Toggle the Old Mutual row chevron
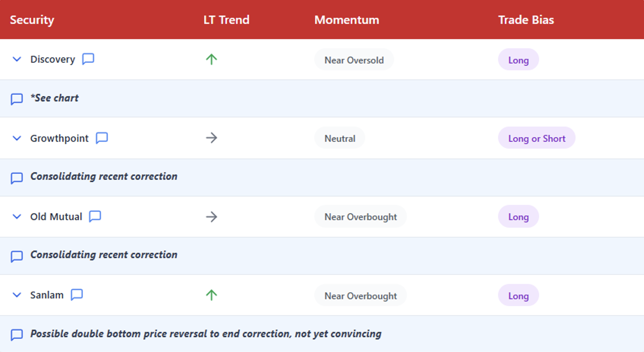The width and height of the screenshot is (644, 352). pyautogui.click(x=17, y=216)
